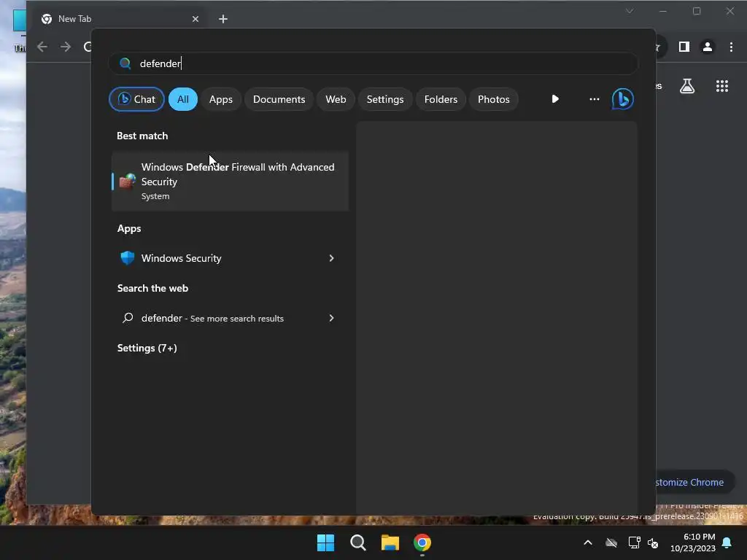Expand the defender web search chevron
Screen dimensions: 747x560
[332, 318]
